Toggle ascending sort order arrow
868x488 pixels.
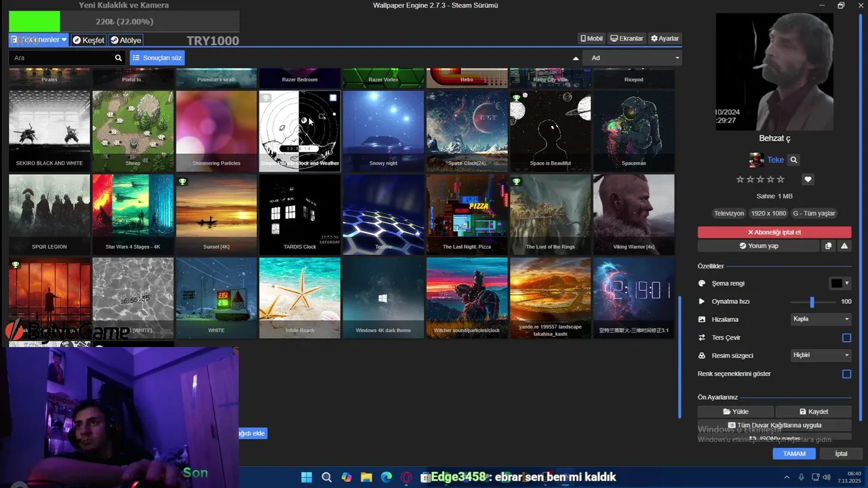(576, 58)
